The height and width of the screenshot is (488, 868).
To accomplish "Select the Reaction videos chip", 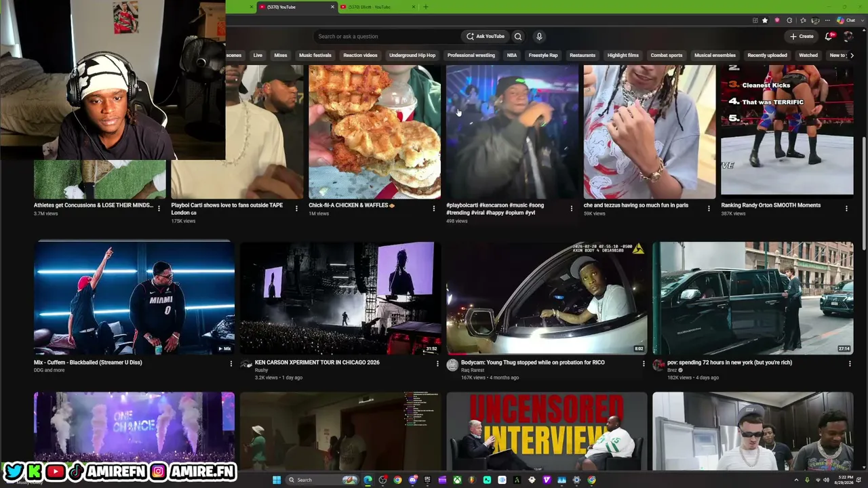I will coord(360,56).
